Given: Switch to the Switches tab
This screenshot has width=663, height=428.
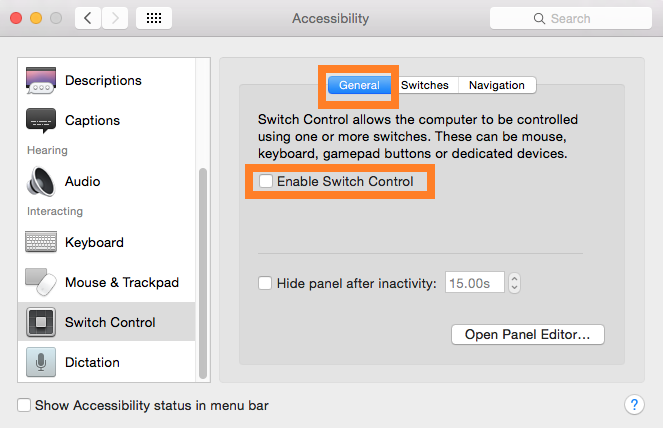Looking at the screenshot, I should (425, 85).
